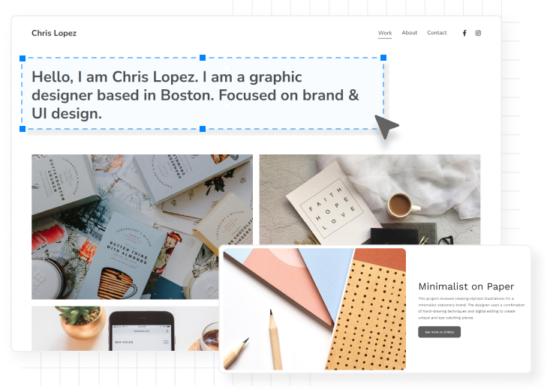Grab the top-left selection handle
Screen dimensions: 550x392
click(x=23, y=58)
